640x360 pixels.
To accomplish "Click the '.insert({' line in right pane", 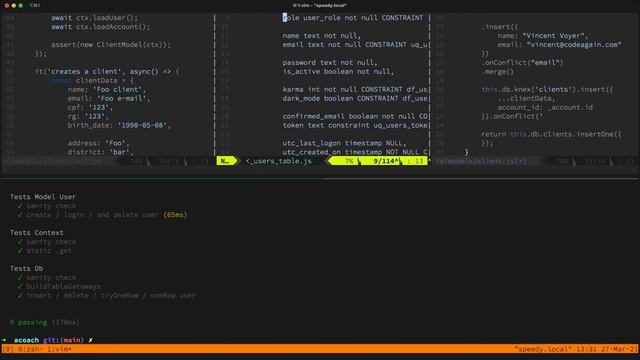I will pyautogui.click(x=500, y=27).
